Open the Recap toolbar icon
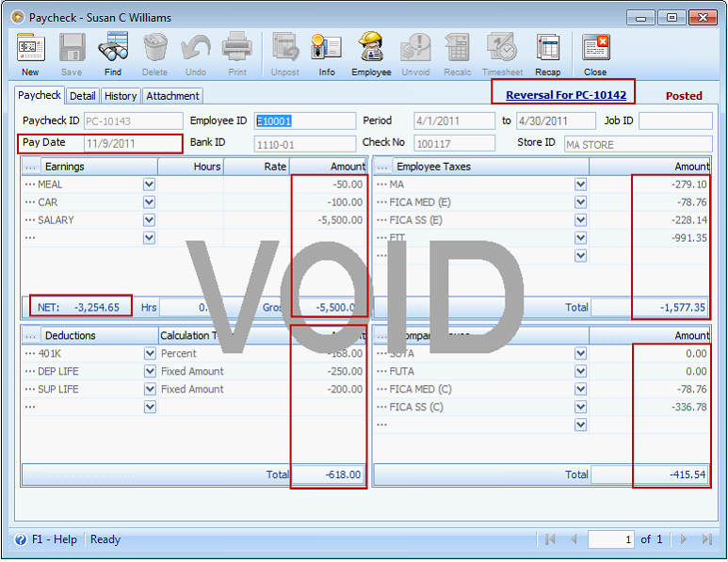The image size is (728, 562). click(548, 48)
